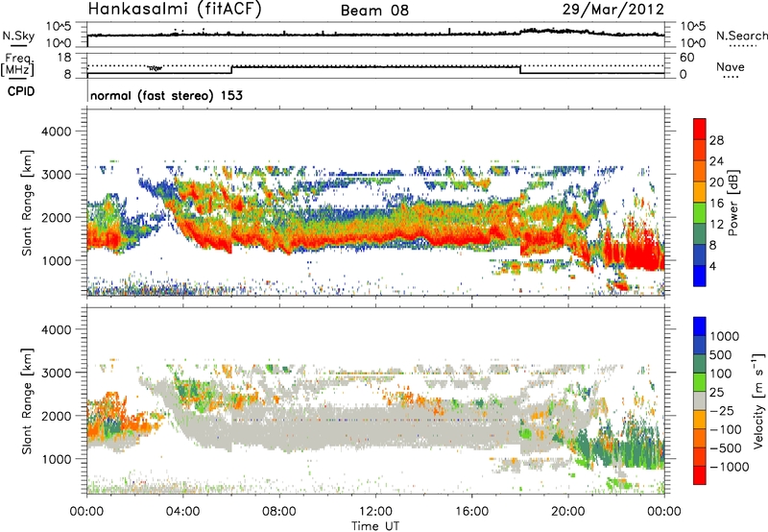The image size is (768, 532).
Task: Click the '04:00' time axis label
Action: (182, 512)
